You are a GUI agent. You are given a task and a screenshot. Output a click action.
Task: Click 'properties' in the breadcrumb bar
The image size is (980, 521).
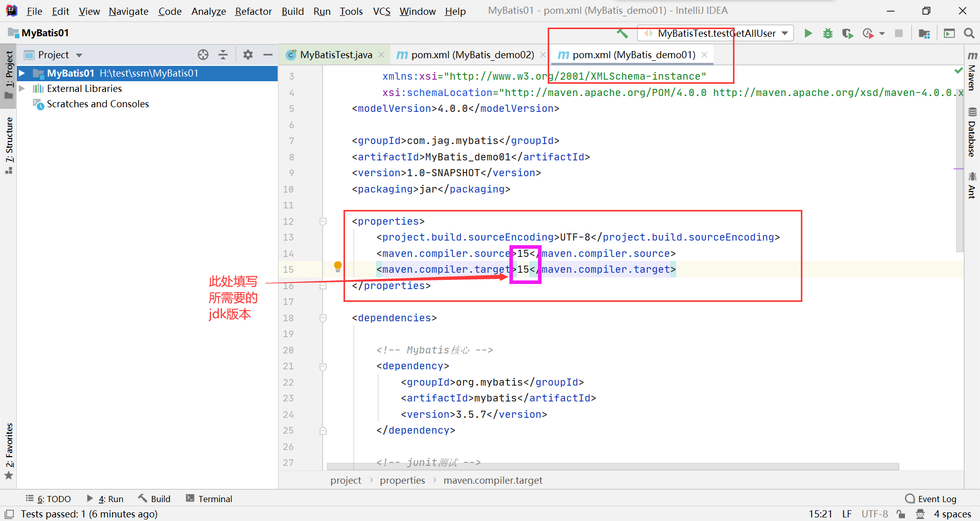(402, 480)
